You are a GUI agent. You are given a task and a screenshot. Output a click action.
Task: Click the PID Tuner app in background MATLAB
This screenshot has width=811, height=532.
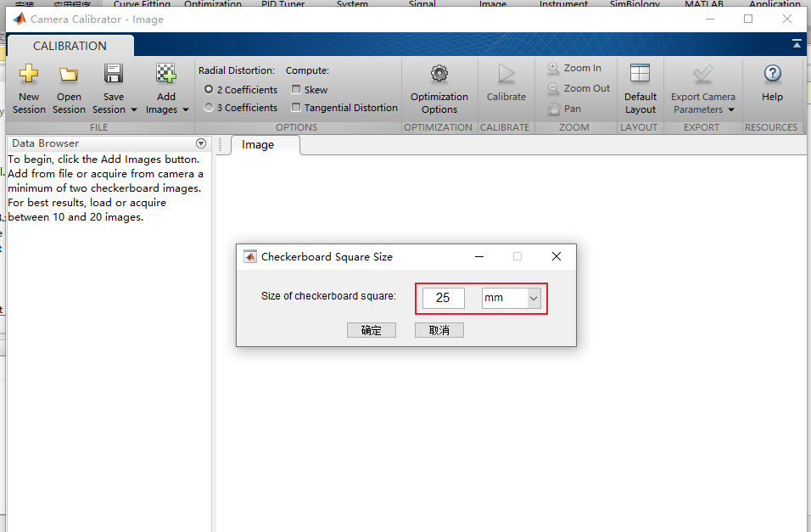click(x=283, y=3)
